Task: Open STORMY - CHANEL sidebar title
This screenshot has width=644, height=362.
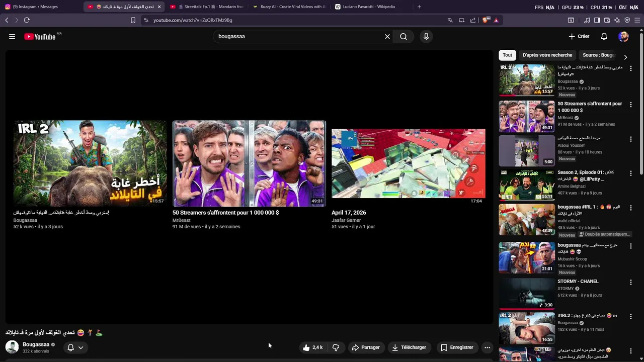Action: pos(578,282)
